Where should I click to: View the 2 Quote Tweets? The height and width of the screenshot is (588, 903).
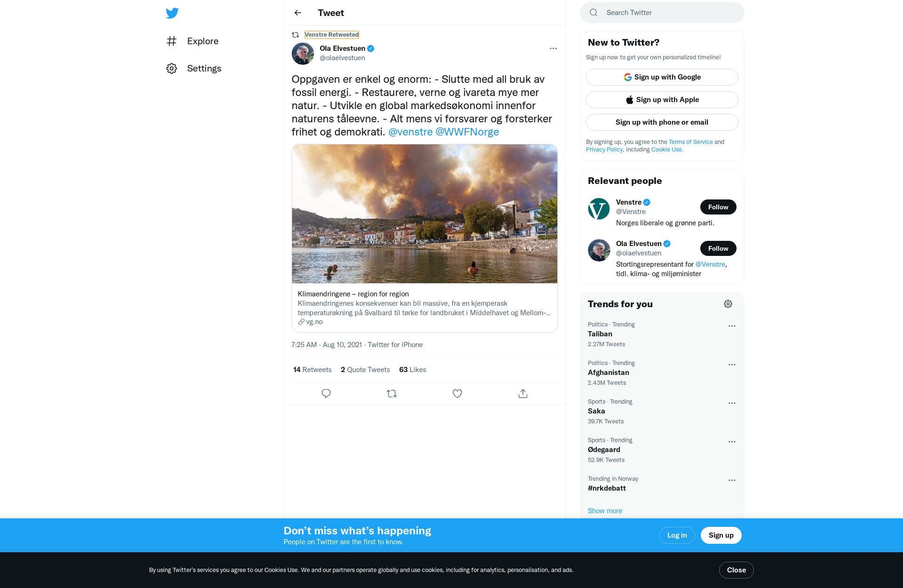[x=365, y=370]
